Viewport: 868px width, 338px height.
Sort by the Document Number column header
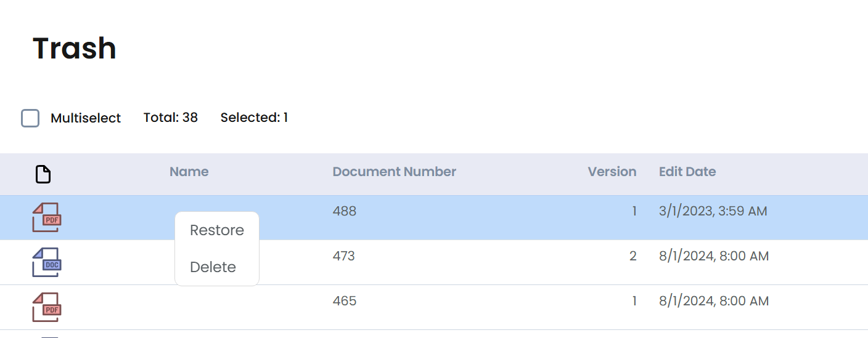tap(395, 172)
